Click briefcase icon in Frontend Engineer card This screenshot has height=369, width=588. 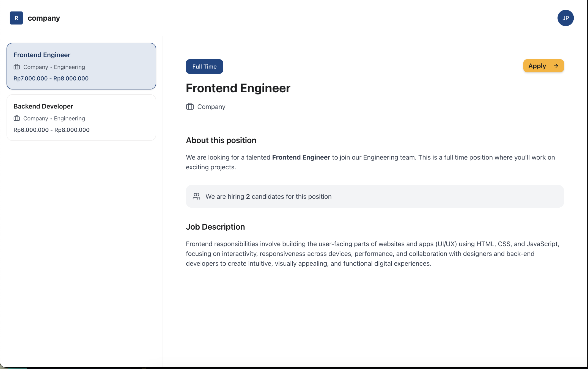pyautogui.click(x=17, y=67)
